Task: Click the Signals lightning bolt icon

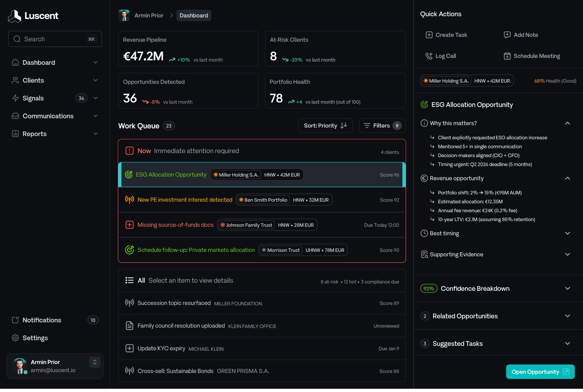Action: click(15, 98)
